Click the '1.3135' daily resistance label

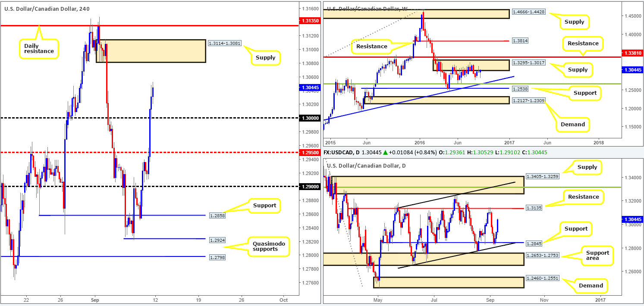(x=534, y=209)
